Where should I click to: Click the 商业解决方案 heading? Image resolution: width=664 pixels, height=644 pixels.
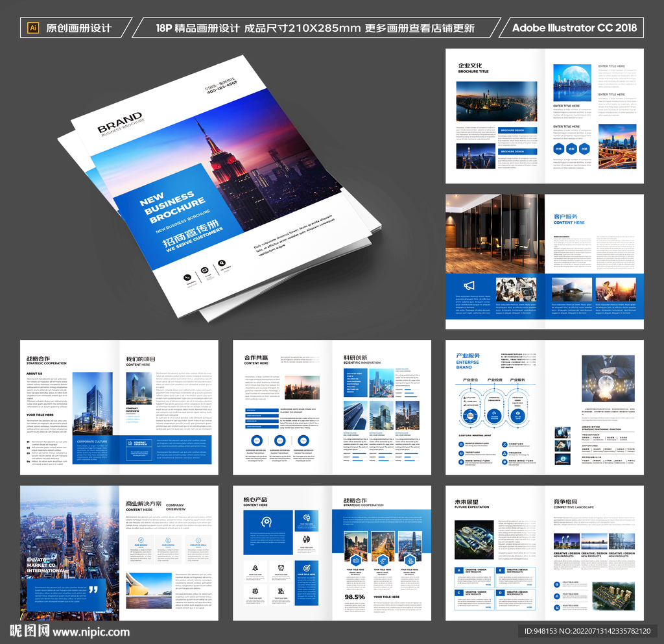pyautogui.click(x=143, y=504)
